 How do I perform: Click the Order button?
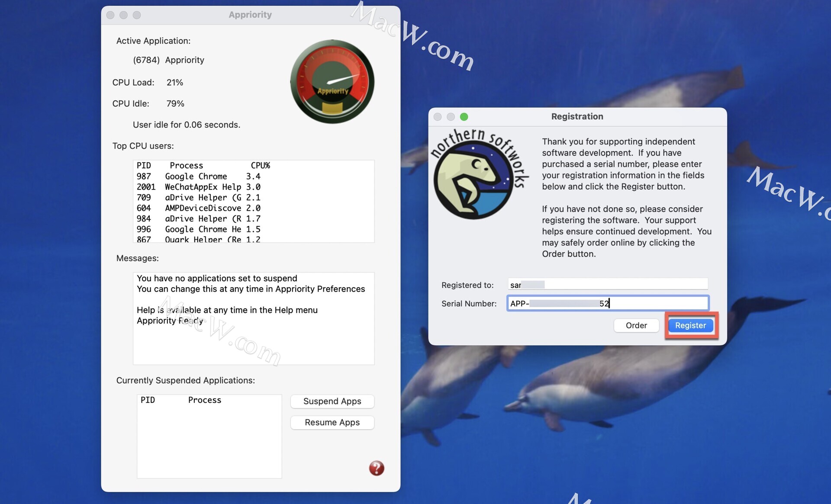coord(636,325)
